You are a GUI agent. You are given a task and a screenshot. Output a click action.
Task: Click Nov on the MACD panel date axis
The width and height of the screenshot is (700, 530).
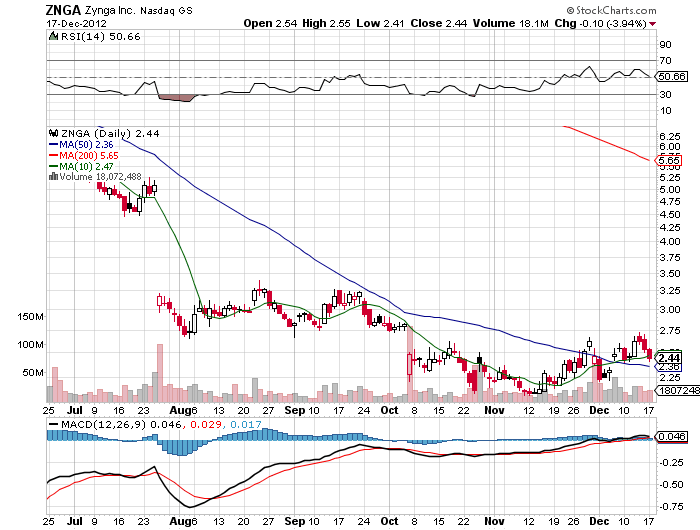click(494, 521)
